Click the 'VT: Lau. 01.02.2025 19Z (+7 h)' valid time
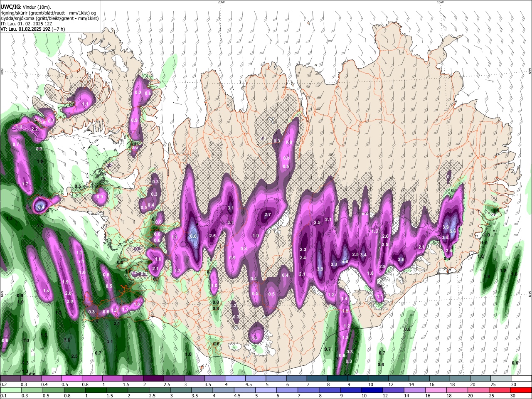Screen dimensions: 532x399 point(32,29)
